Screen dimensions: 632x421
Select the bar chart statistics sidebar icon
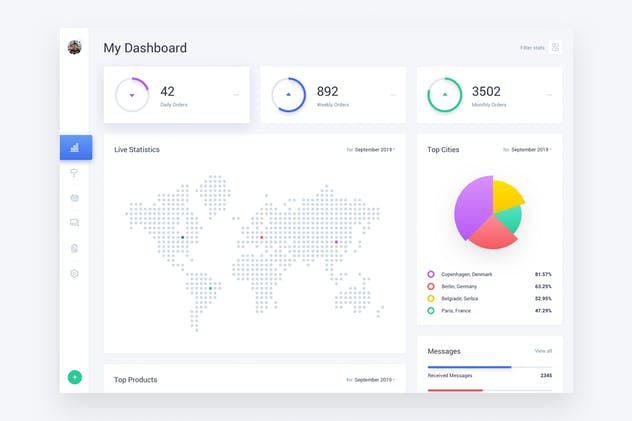(76, 147)
